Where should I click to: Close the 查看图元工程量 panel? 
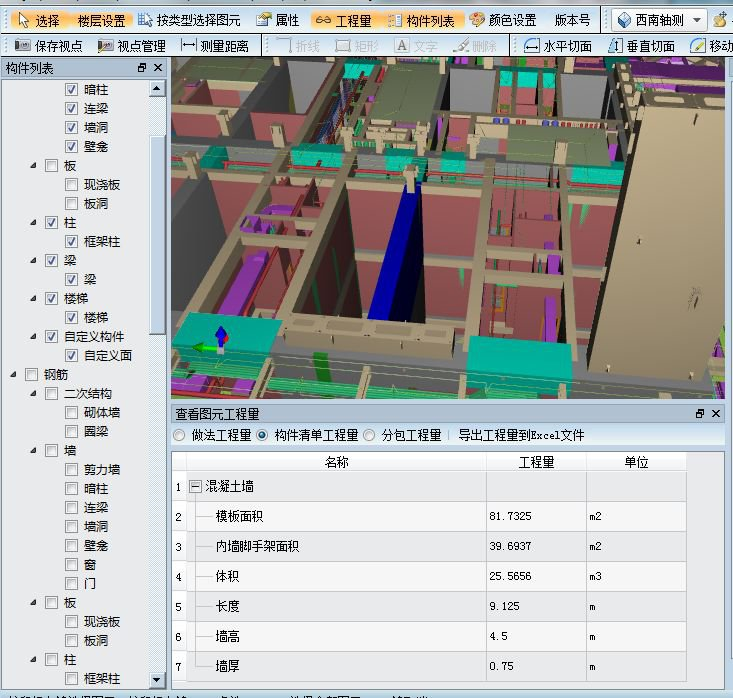coord(716,413)
